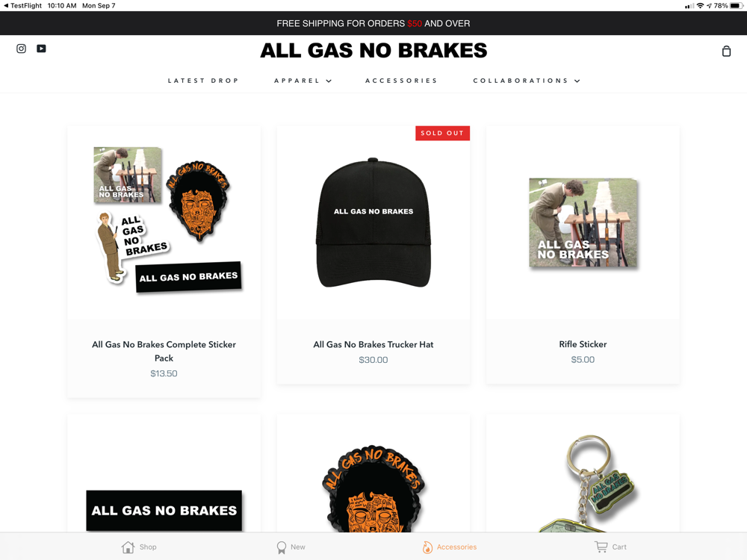Image resolution: width=747 pixels, height=560 pixels.
Task: Open the shopping bag icon in header
Action: (x=726, y=51)
